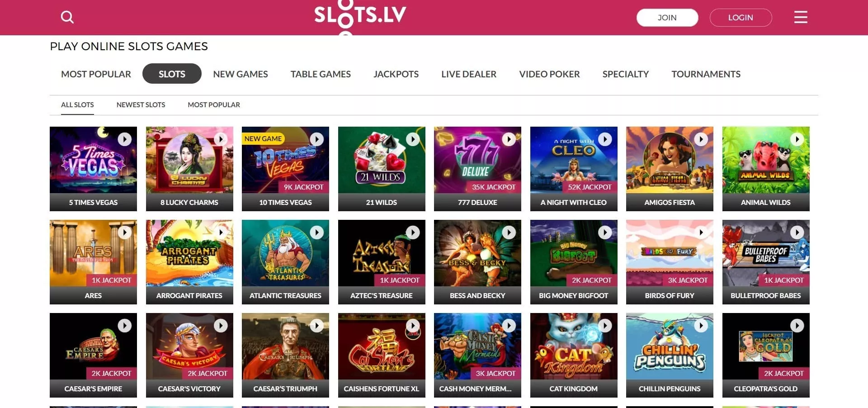The height and width of the screenshot is (408, 868).
Task: Click the play icon on 5 Times Vegas
Action: pos(125,139)
